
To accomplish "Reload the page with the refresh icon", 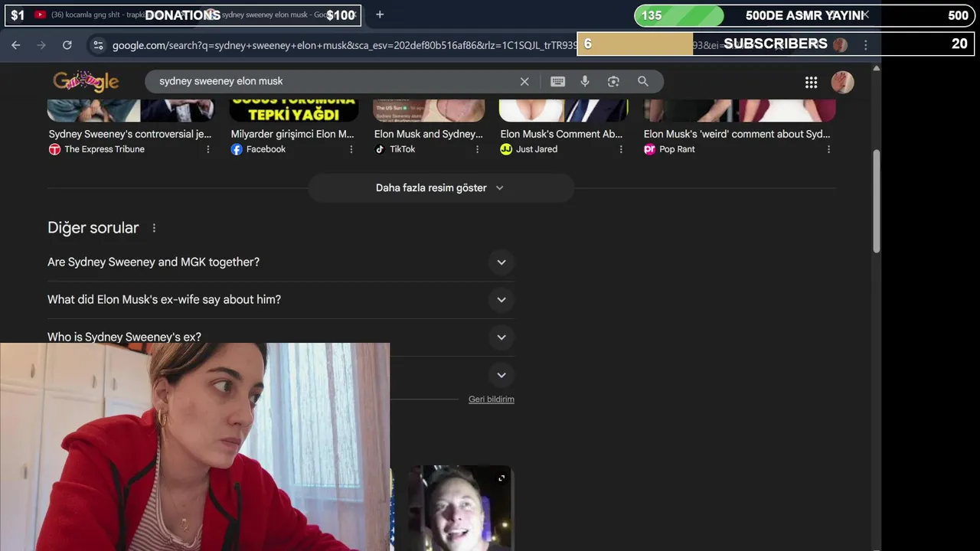I will pos(67,45).
